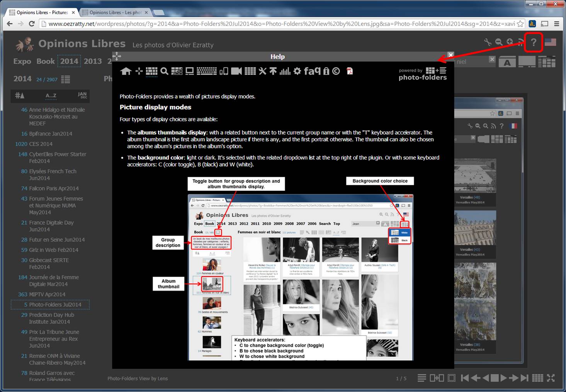Open the CES 2014 album
Viewport: 566px width, 392px height.
(x=41, y=144)
